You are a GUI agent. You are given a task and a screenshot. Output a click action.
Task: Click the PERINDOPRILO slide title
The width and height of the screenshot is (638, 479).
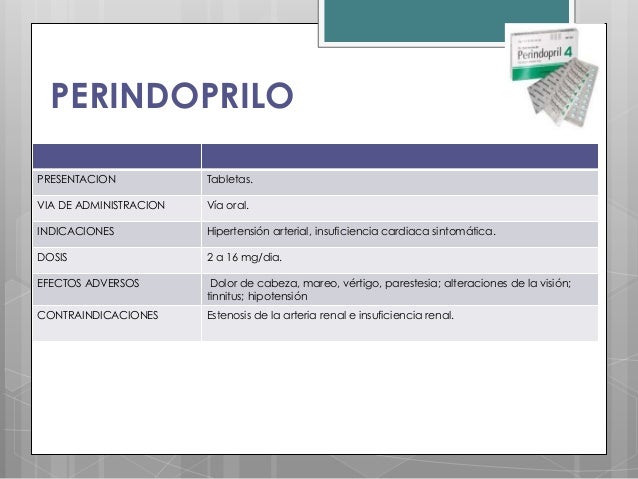pyautogui.click(x=172, y=95)
